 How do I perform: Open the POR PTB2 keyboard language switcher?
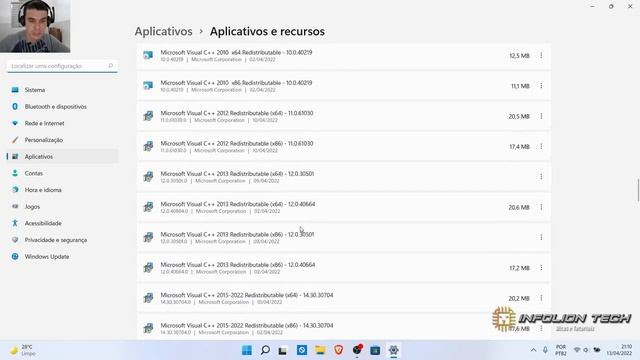561,350
